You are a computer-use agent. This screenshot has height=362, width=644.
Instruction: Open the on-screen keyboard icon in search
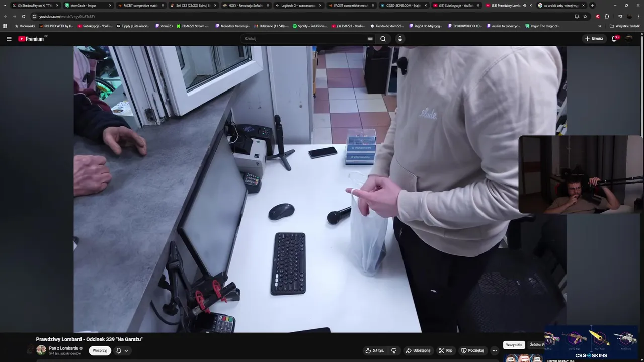(370, 39)
